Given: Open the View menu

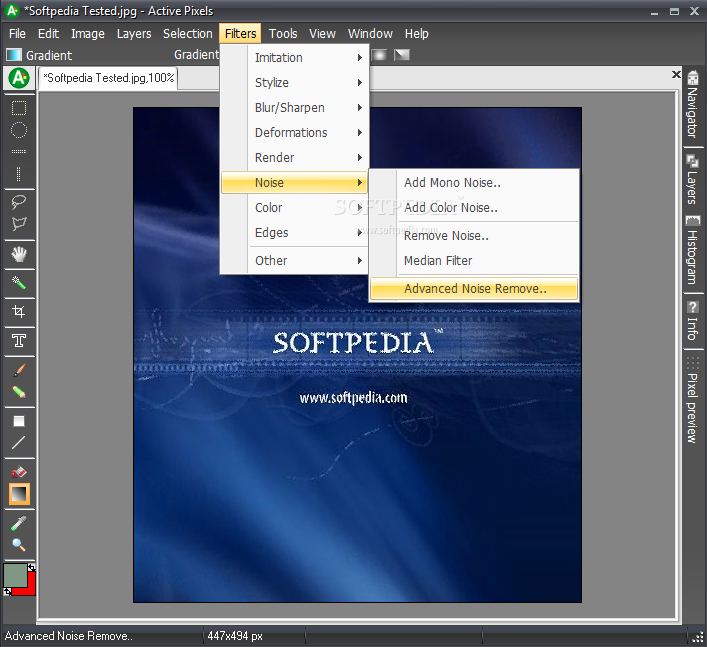Looking at the screenshot, I should coord(322,34).
